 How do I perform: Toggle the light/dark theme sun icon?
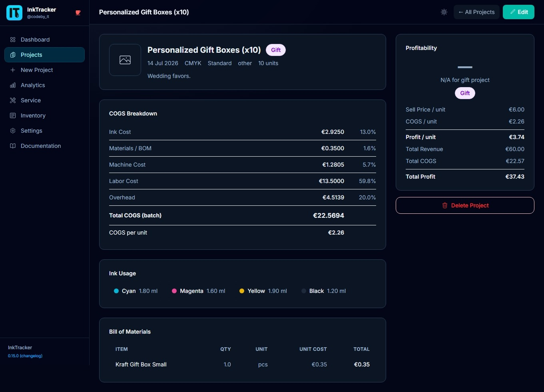click(x=444, y=12)
